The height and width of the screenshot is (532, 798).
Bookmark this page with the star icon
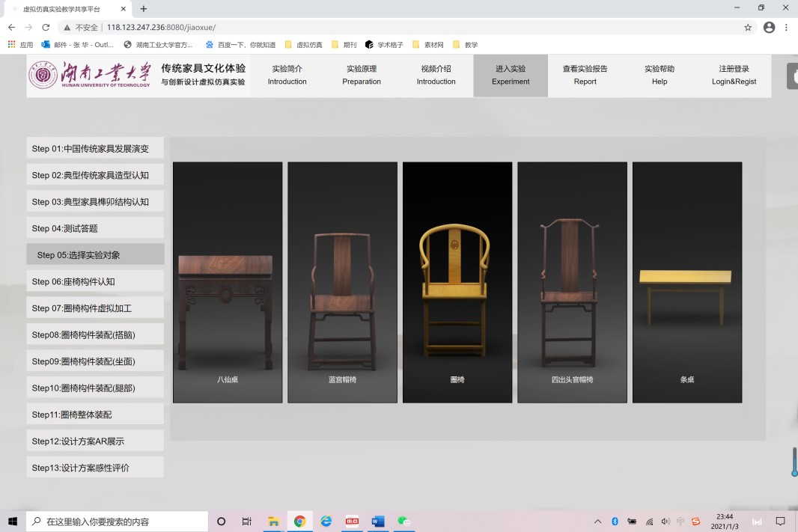[747, 27]
